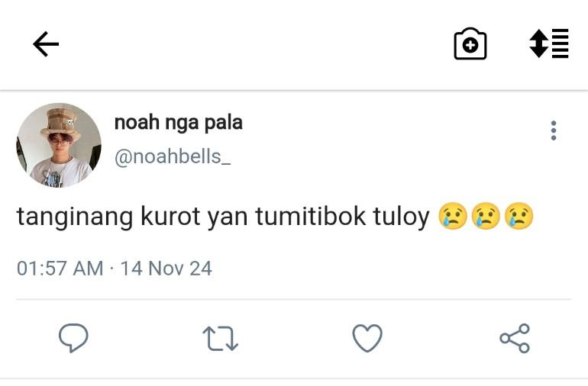
Task: Click the "01:57 AM" time stamp
Action: [60, 269]
